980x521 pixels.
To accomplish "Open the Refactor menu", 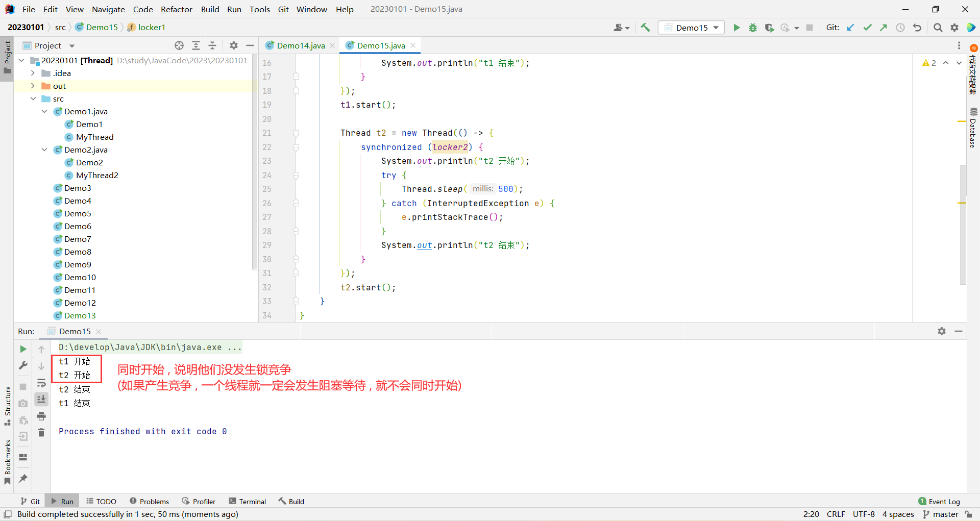I will [x=176, y=9].
